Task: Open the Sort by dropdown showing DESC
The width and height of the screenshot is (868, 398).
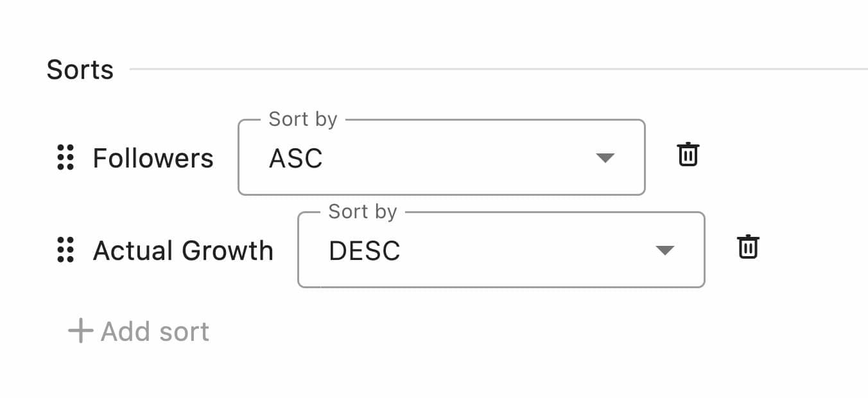Action: click(501, 250)
